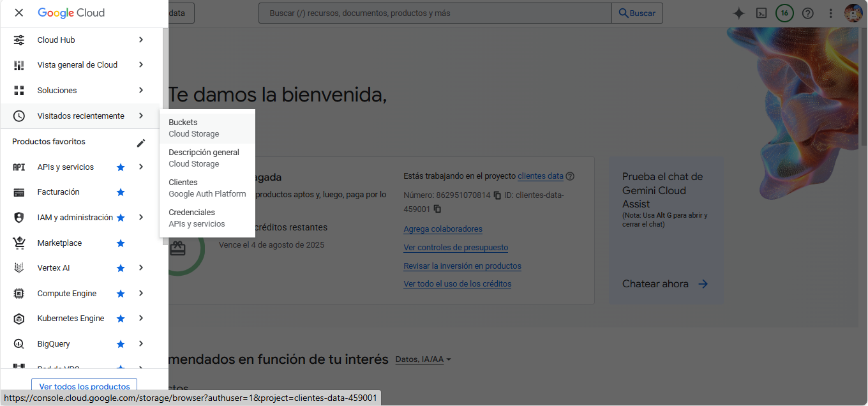868x406 pixels.
Task: Unpin Facturación favorite star
Action: click(121, 192)
